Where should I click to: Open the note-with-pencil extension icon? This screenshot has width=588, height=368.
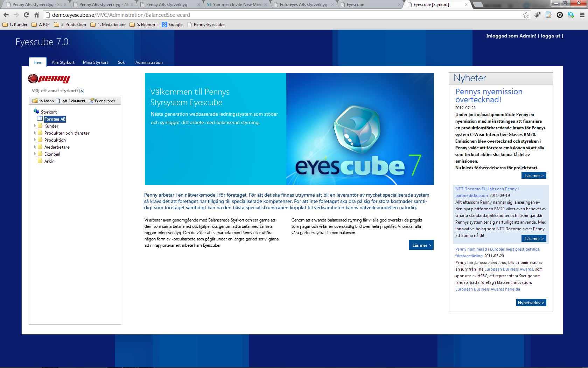point(548,15)
